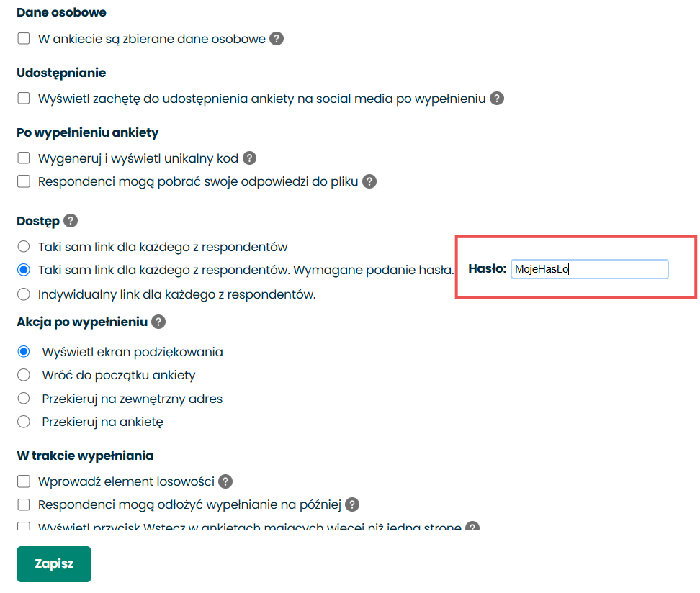
Task: Show help for unikalny kod option
Action: pyautogui.click(x=249, y=158)
